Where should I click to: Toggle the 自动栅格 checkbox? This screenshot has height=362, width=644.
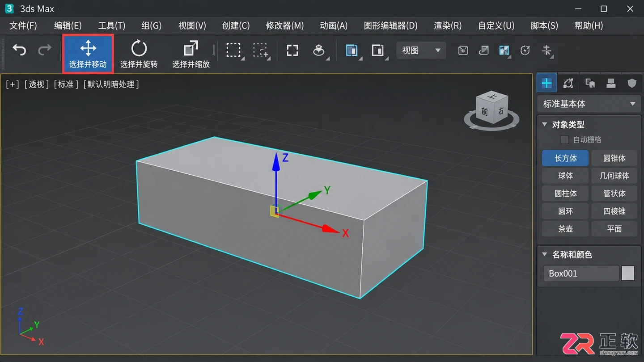[565, 140]
